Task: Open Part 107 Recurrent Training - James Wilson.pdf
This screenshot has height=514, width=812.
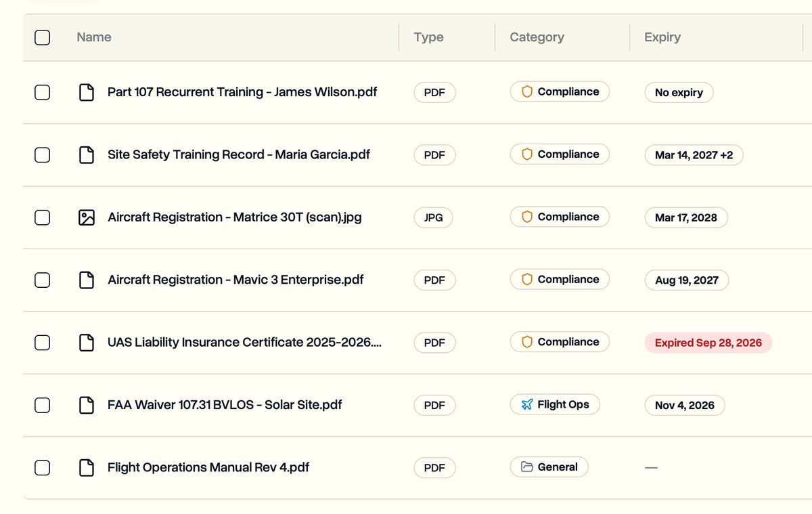Action: coord(242,92)
